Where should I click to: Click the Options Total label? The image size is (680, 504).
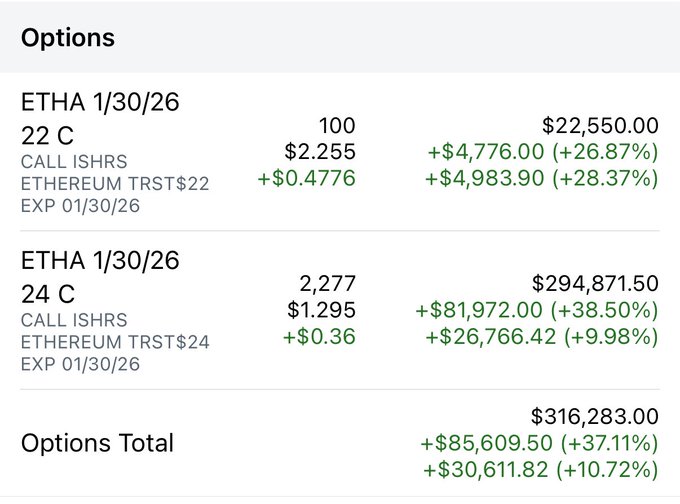pyautogui.click(x=97, y=443)
